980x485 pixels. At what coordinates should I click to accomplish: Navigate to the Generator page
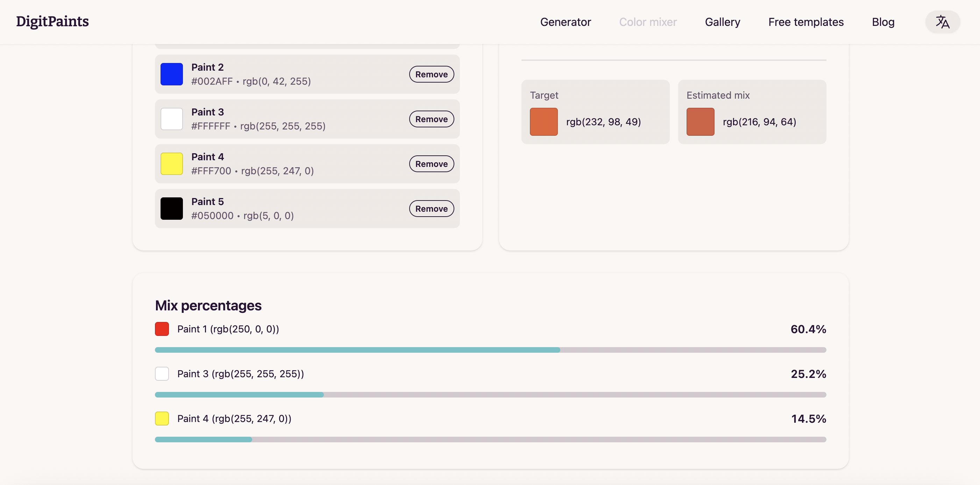click(x=565, y=22)
